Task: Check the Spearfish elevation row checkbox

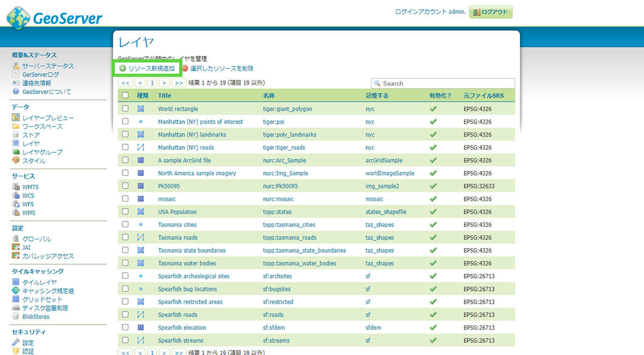Action: [125, 327]
